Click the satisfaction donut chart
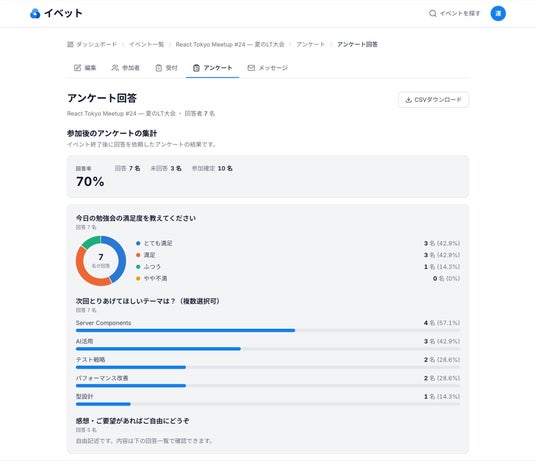The height and width of the screenshot is (461, 536). (101, 261)
